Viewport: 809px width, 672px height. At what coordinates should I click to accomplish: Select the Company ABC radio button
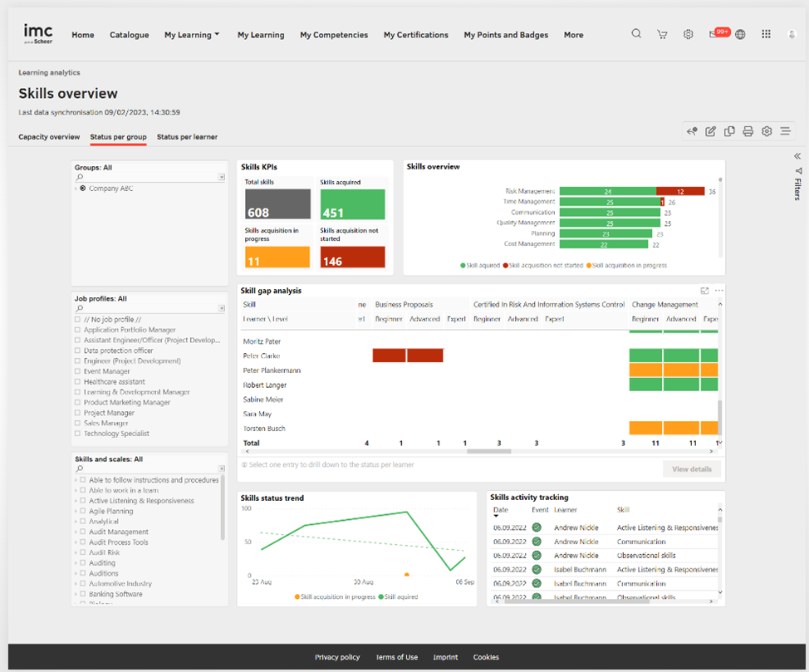[83, 189]
